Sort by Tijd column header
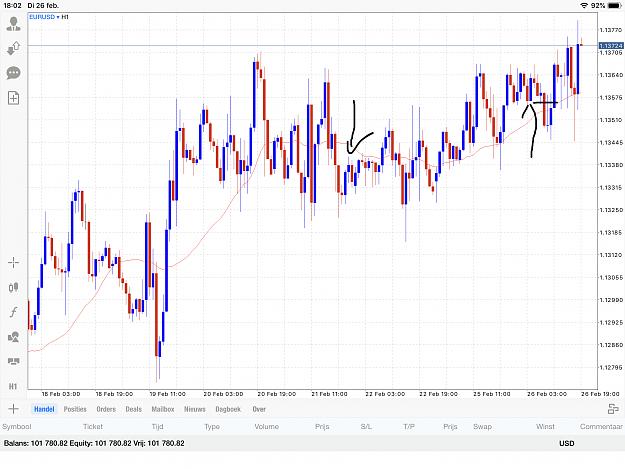Viewport: 625px width, 469px height. (157, 427)
